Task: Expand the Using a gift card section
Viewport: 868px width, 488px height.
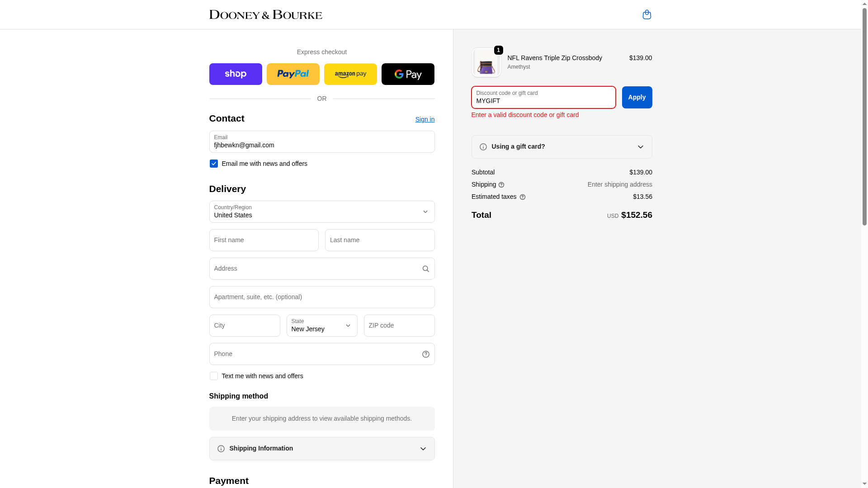Action: (562, 147)
